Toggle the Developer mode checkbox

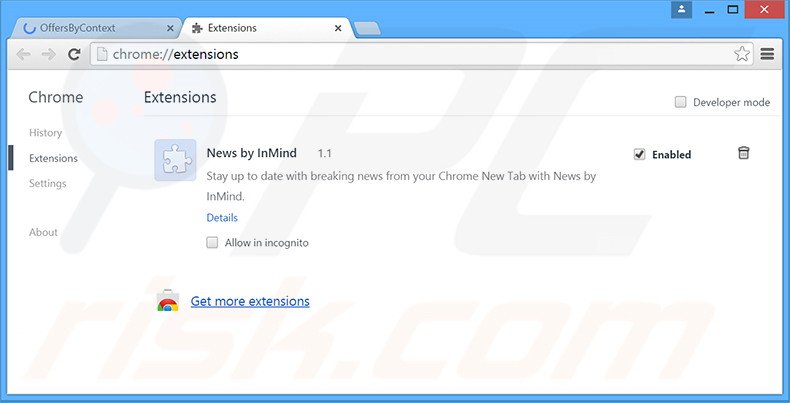(681, 102)
